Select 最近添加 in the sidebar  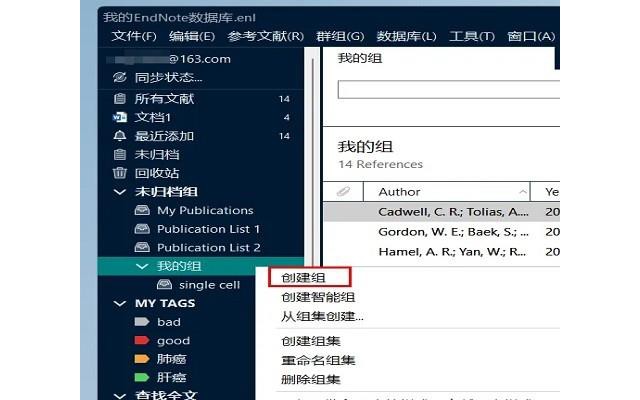click(x=164, y=136)
